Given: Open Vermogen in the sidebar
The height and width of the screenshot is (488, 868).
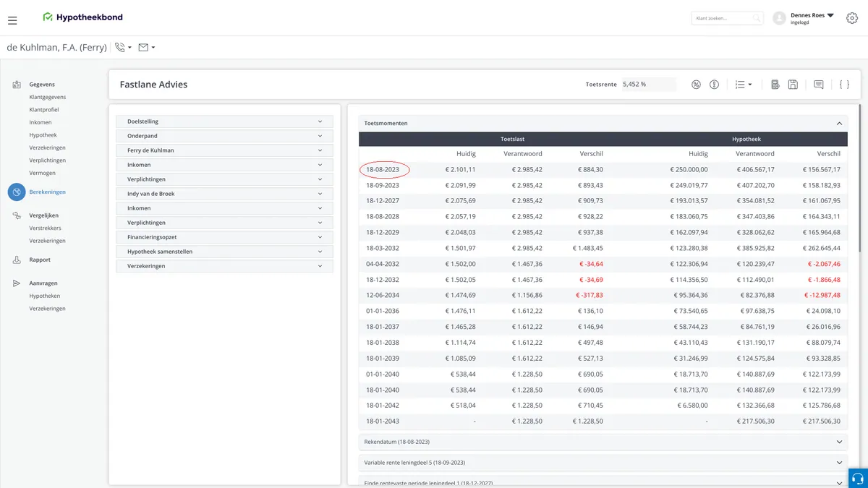Looking at the screenshot, I should tap(43, 173).
